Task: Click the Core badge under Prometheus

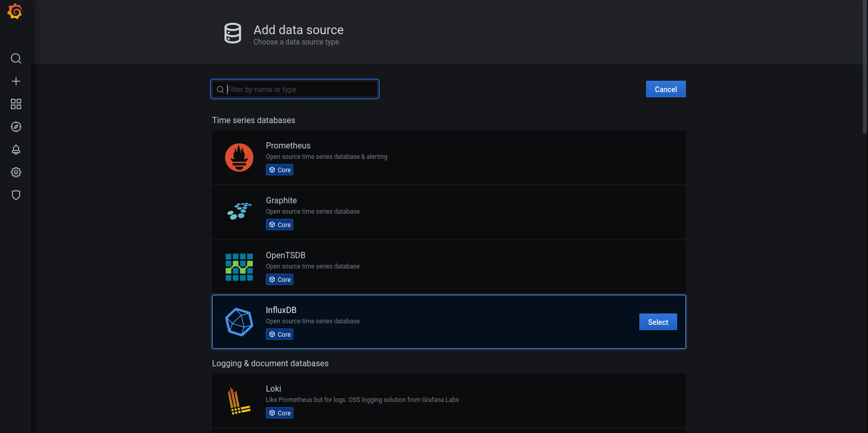Action: (x=279, y=170)
